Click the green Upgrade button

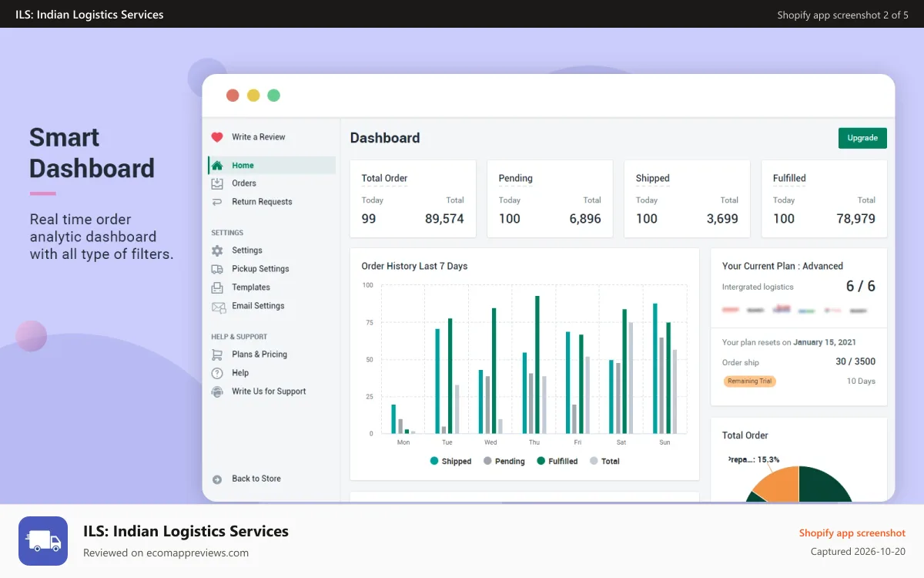862,138
